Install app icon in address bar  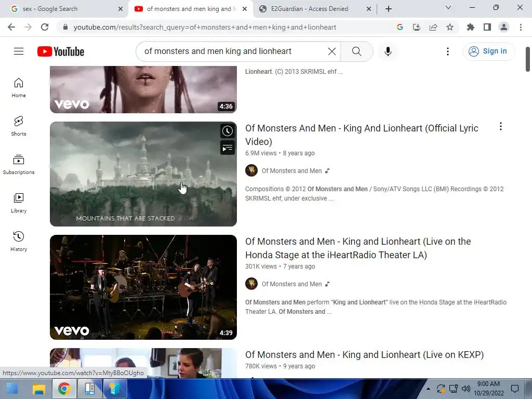click(416, 27)
